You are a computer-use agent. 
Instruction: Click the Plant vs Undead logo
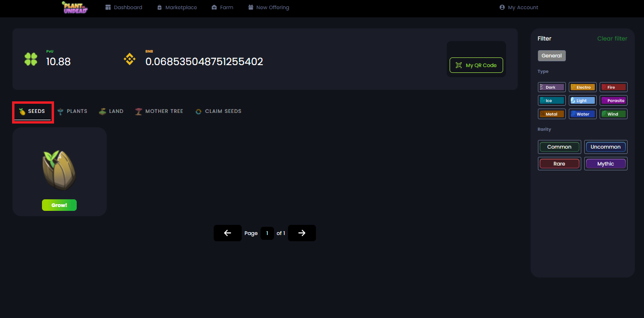coord(74,7)
